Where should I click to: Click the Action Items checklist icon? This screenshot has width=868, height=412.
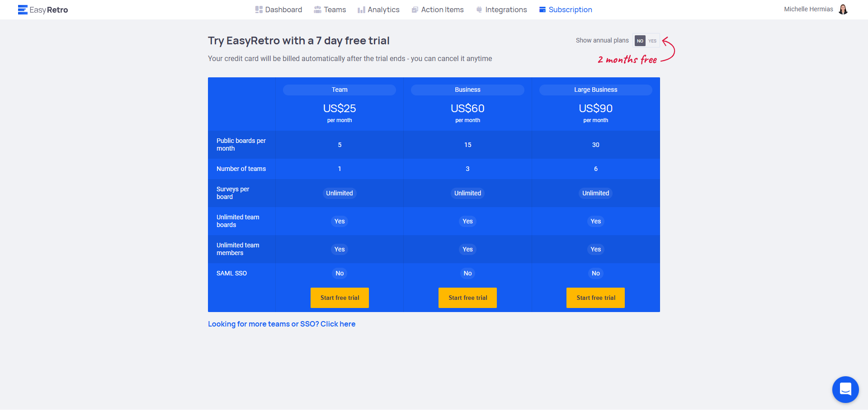(415, 9)
